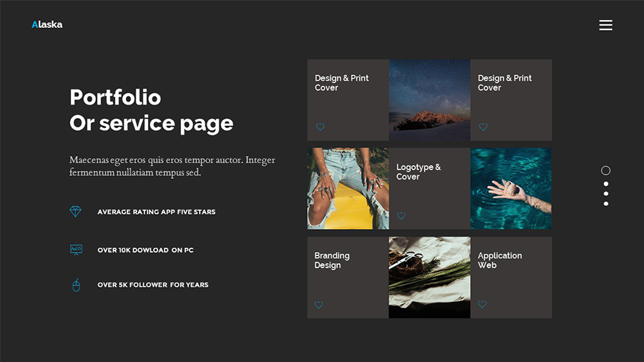Select the first hollow circle page indicator
This screenshot has height=362, width=644.
pos(606,170)
